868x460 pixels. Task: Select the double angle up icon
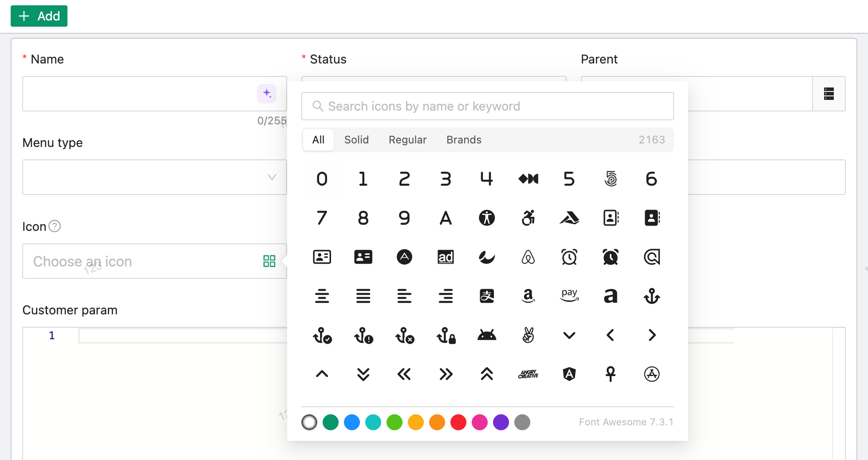pyautogui.click(x=487, y=374)
